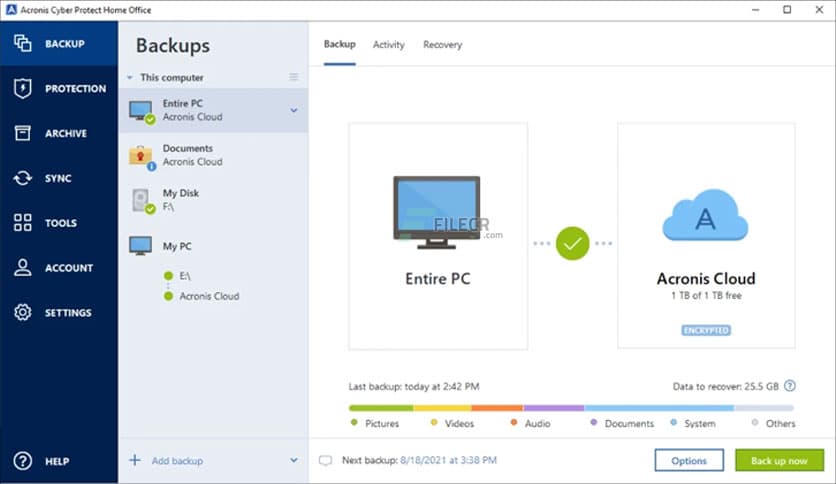Open the Account section
Viewport: 836px width, 484px height.
pos(22,268)
